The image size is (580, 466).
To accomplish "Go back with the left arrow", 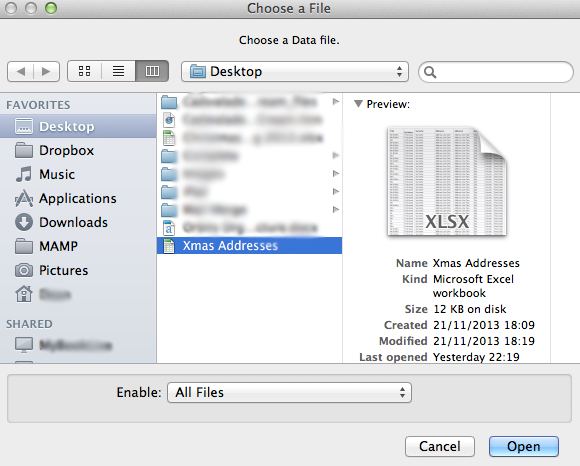I will pyautogui.click(x=21, y=71).
